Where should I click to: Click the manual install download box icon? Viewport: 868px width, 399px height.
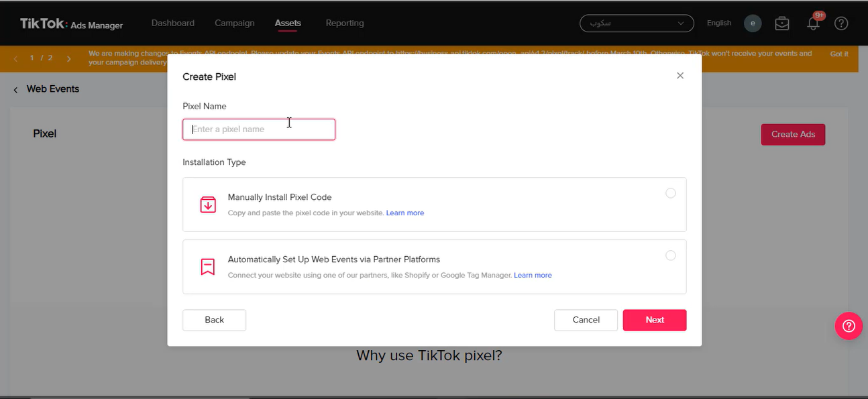point(208,205)
